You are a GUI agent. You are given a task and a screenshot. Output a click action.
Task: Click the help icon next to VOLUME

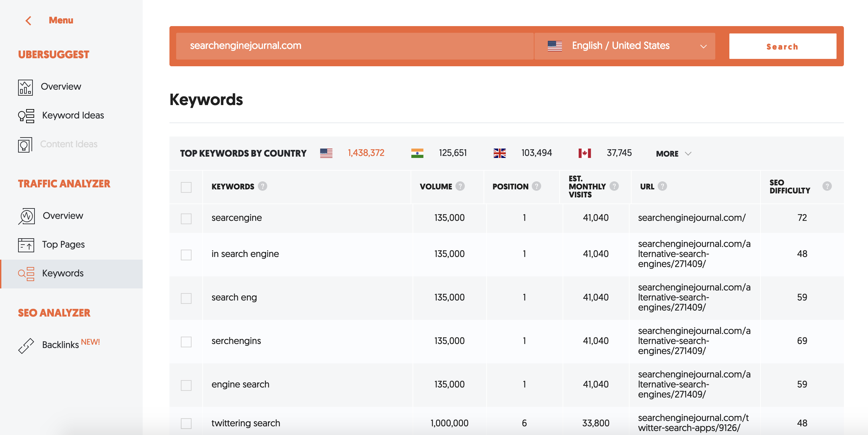coord(460,186)
